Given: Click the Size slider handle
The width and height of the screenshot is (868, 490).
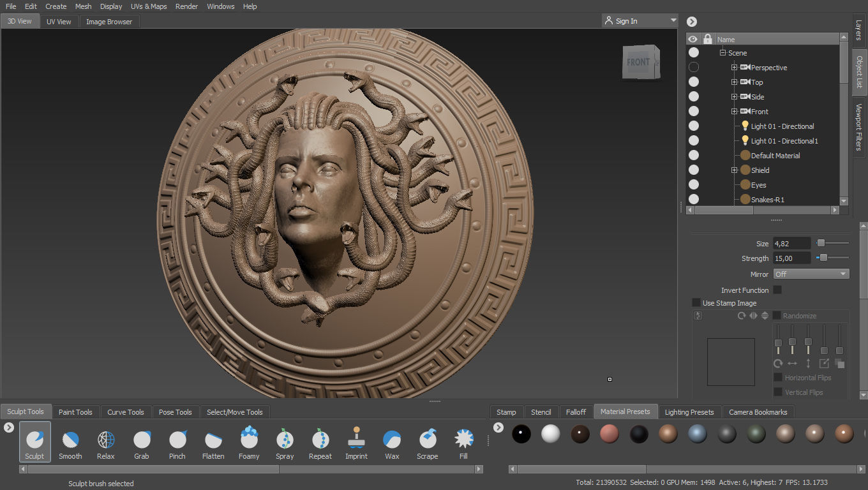Looking at the screenshot, I should (821, 242).
